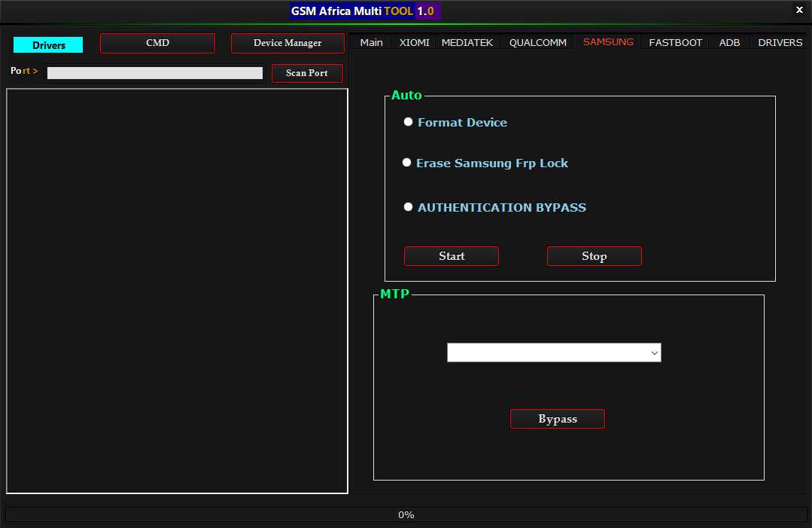Open the DRIVERS tab
812x528 pixels.
coord(780,43)
